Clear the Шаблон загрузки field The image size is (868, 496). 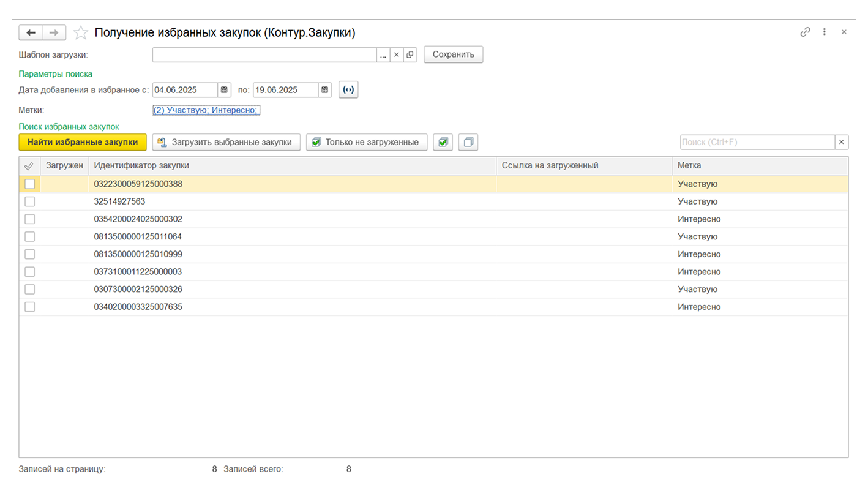396,54
